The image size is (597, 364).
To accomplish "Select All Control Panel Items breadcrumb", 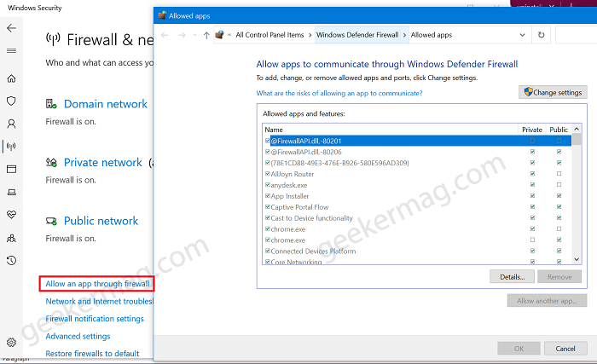I will [270, 35].
